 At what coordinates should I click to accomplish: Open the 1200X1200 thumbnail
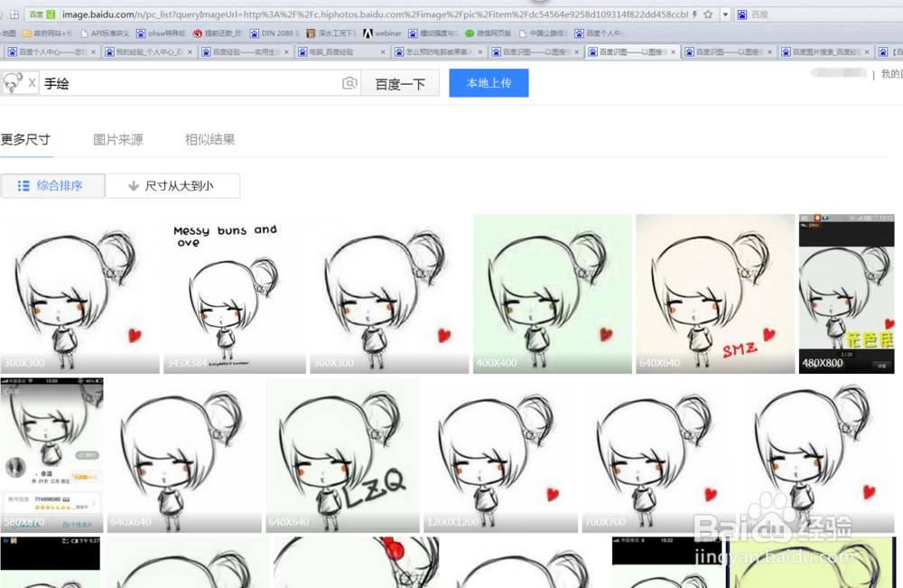(x=500, y=455)
